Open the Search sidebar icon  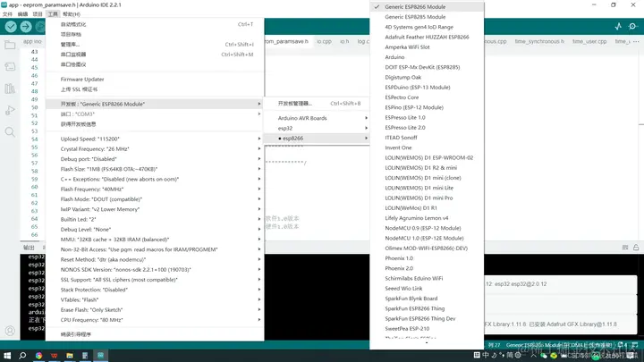[x=10, y=131]
